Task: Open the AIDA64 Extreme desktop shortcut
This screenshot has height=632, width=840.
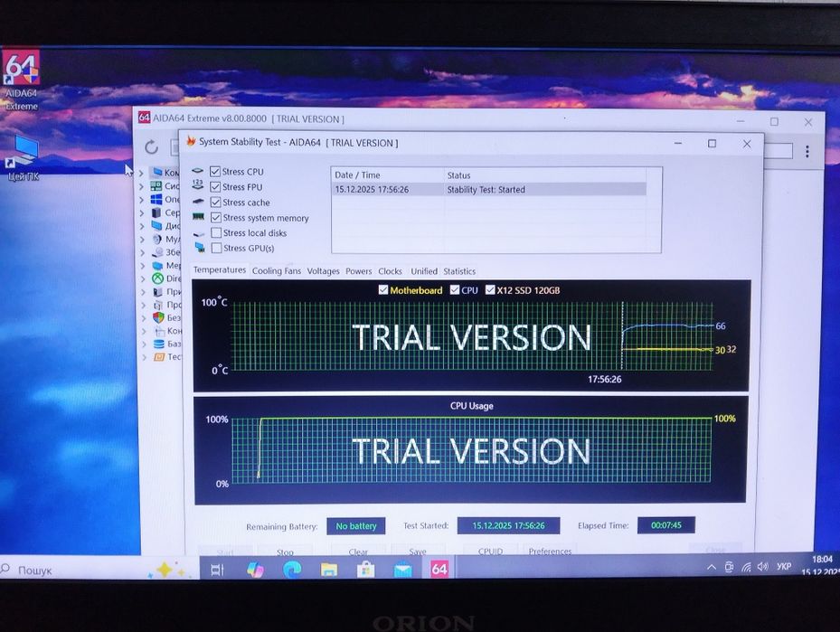Action: 22,80
